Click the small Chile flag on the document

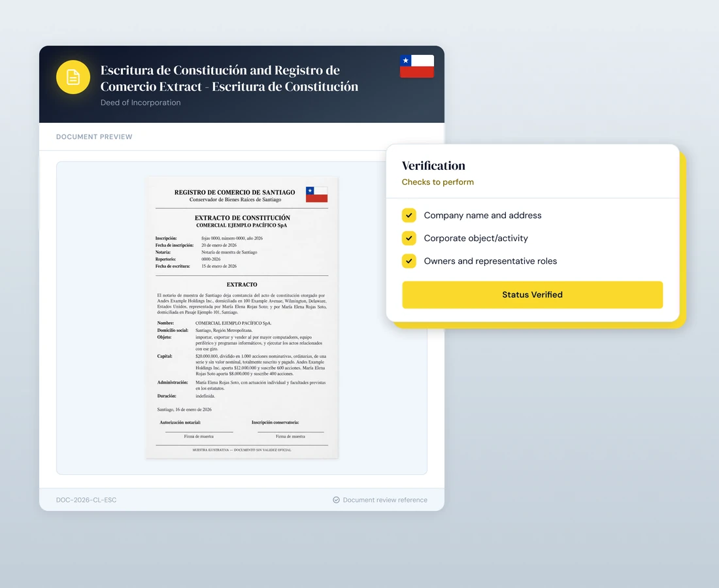(316, 194)
